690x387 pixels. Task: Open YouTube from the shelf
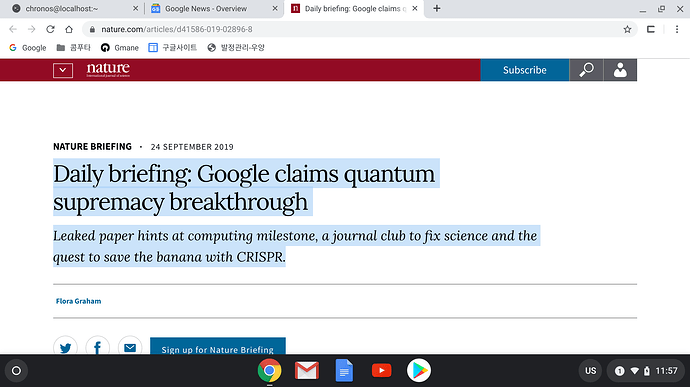(382, 371)
